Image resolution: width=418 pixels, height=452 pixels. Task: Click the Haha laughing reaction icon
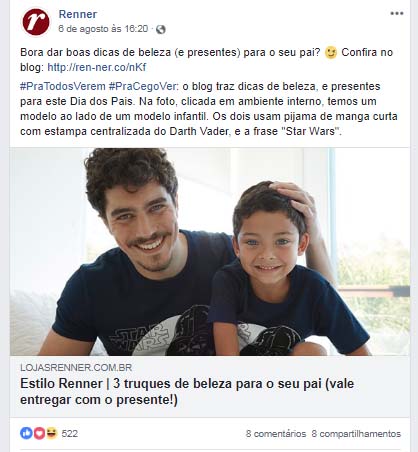pyautogui.click(x=52, y=433)
